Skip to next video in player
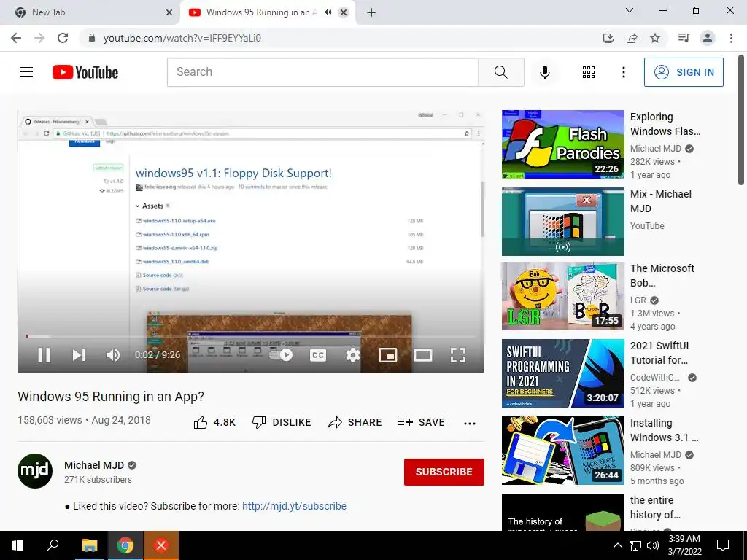This screenshot has width=747, height=560. pos(79,355)
